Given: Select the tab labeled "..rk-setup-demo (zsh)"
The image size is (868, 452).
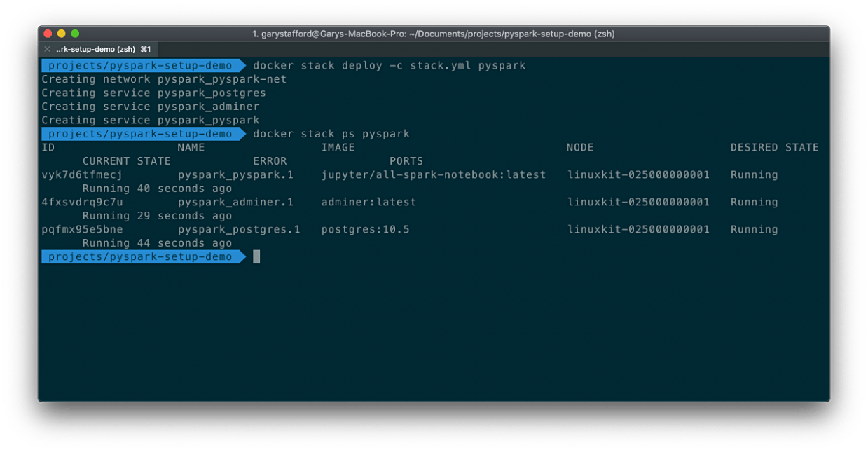Looking at the screenshot, I should [95, 49].
